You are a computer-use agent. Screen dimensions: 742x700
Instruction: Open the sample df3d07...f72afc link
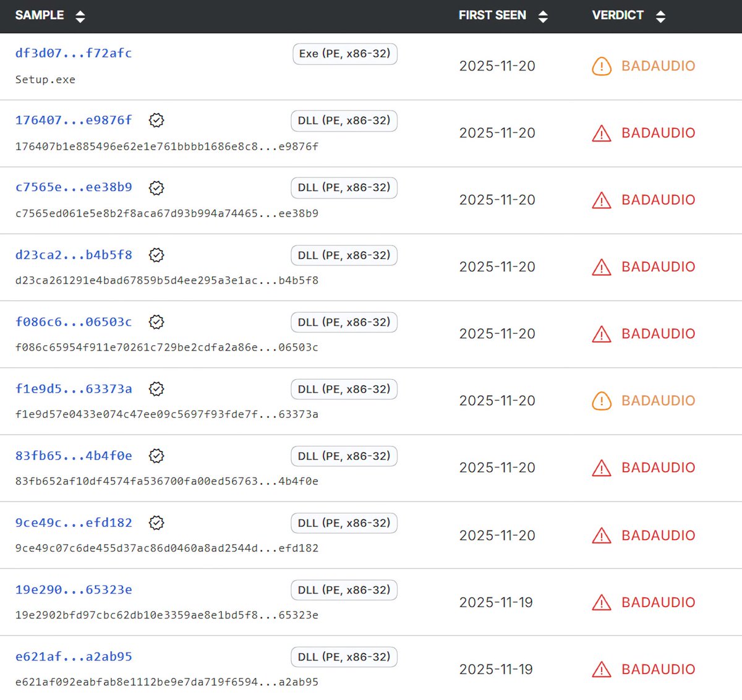[73, 53]
